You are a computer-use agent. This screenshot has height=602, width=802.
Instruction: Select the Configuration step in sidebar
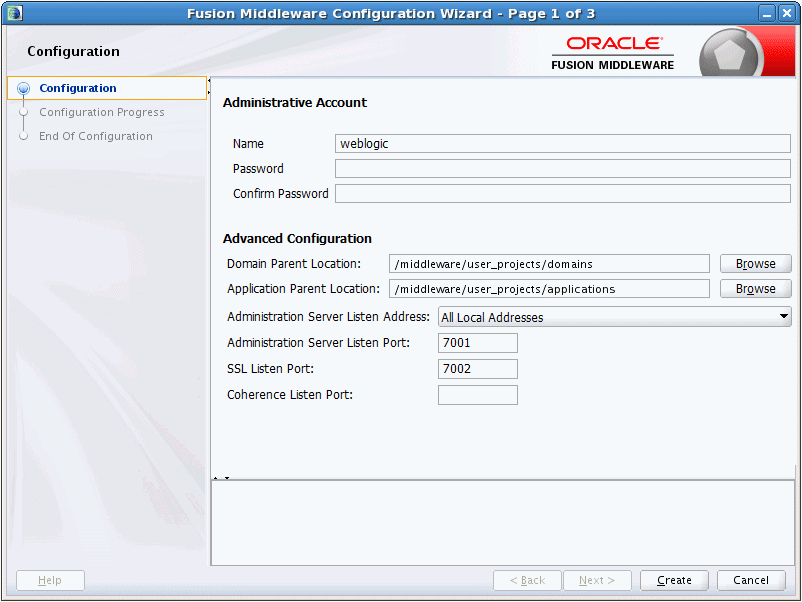tap(107, 88)
